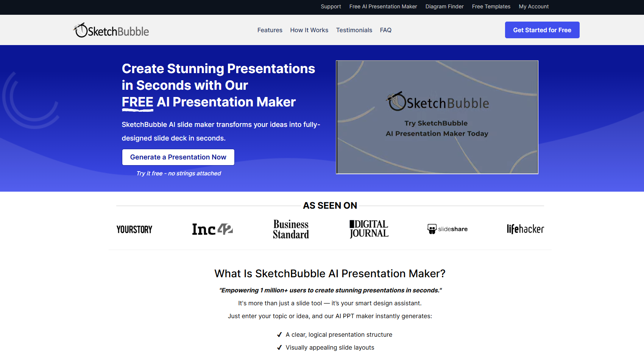644x353 pixels.
Task: Go to My Account
Action: point(533,6)
